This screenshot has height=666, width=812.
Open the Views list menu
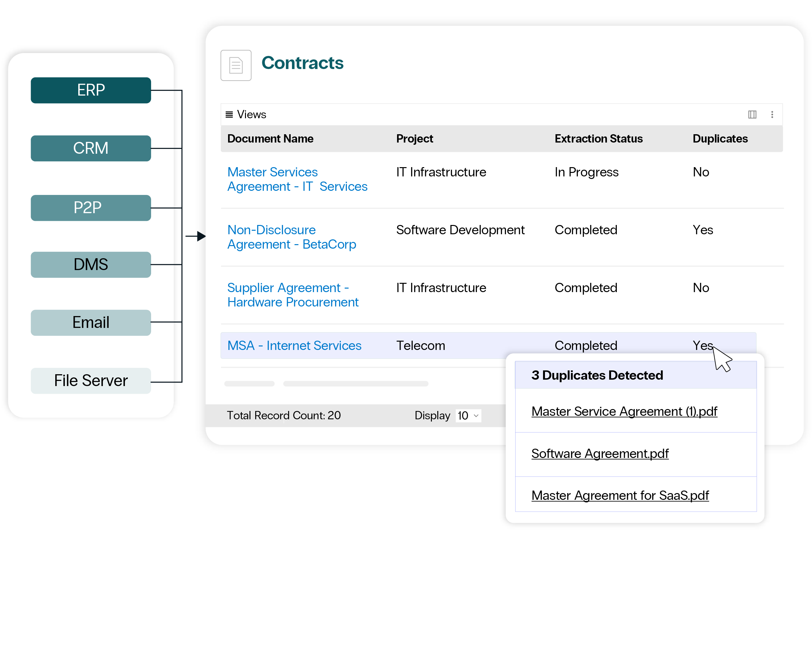click(246, 114)
